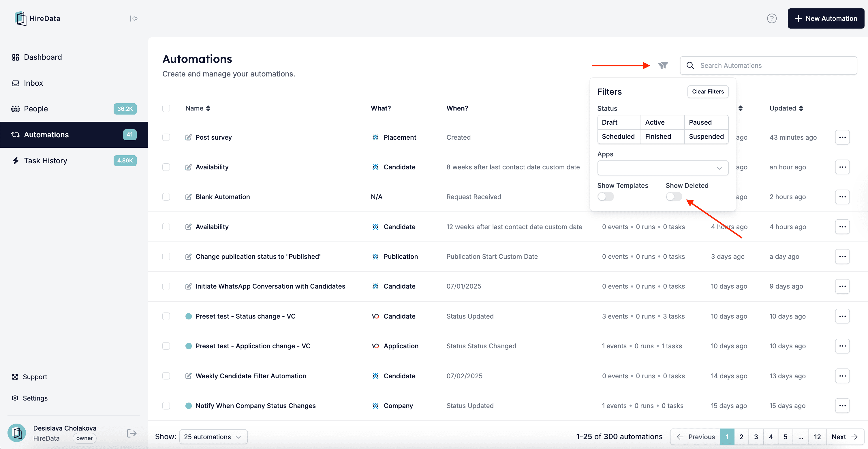Image resolution: width=868 pixels, height=449 pixels.
Task: Open the Apps filter dropdown
Action: pyautogui.click(x=662, y=168)
